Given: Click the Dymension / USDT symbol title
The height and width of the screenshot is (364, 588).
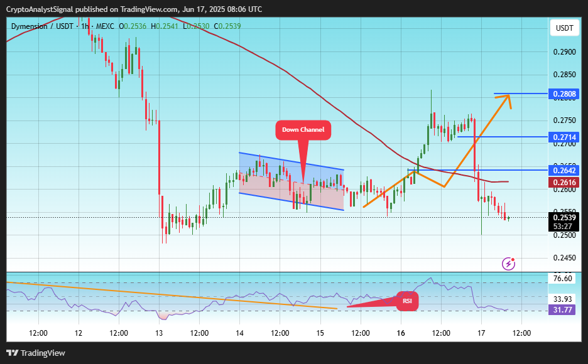Looking at the screenshot, I should tap(42, 26).
